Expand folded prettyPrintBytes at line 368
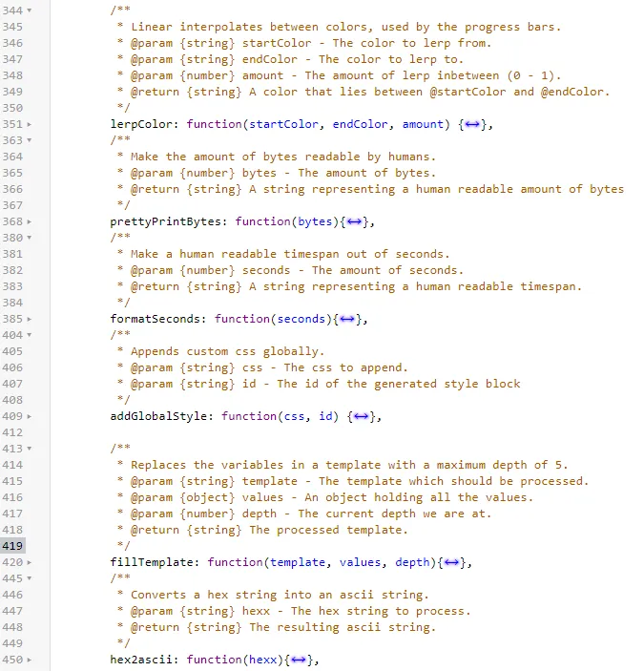 [x=29, y=221]
